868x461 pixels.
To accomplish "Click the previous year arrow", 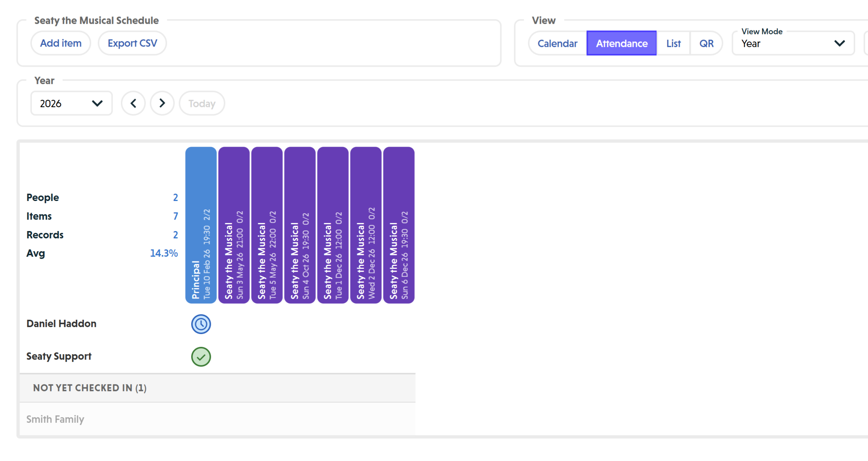I will (133, 103).
